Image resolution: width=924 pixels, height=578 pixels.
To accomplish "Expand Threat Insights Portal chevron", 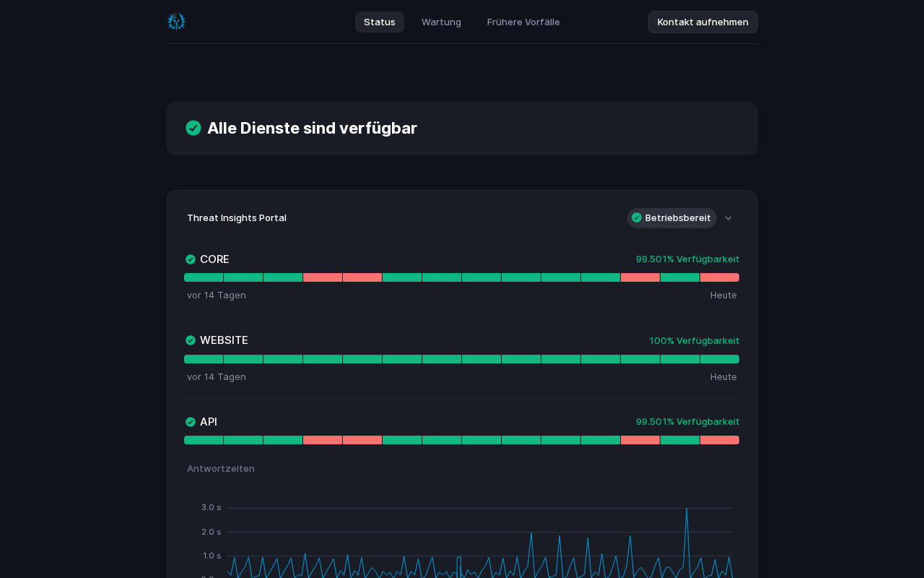I will pos(728,218).
